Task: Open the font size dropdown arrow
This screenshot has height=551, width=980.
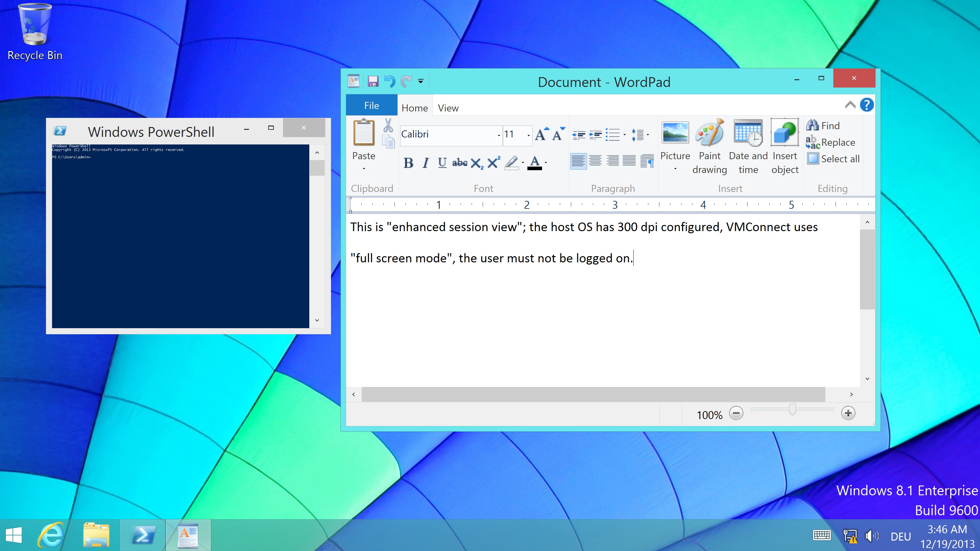Action: coord(528,135)
